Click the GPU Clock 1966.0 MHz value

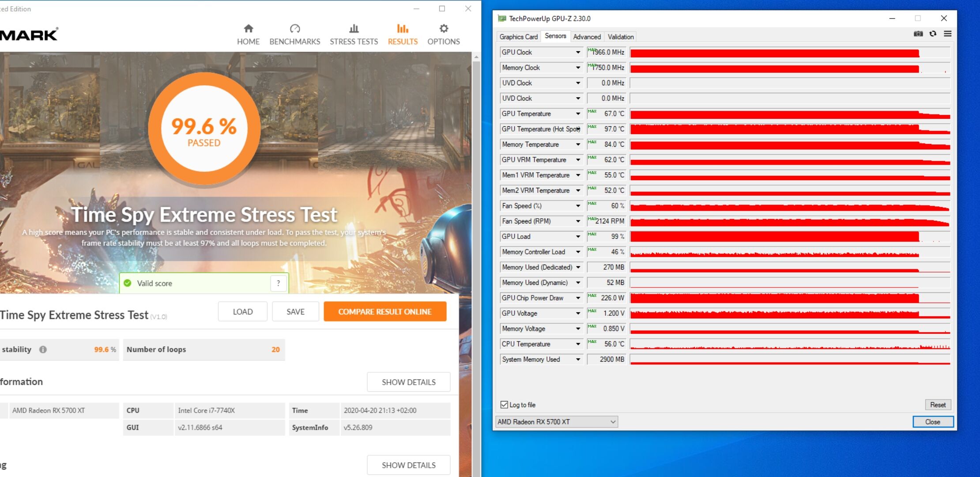pyautogui.click(x=607, y=52)
